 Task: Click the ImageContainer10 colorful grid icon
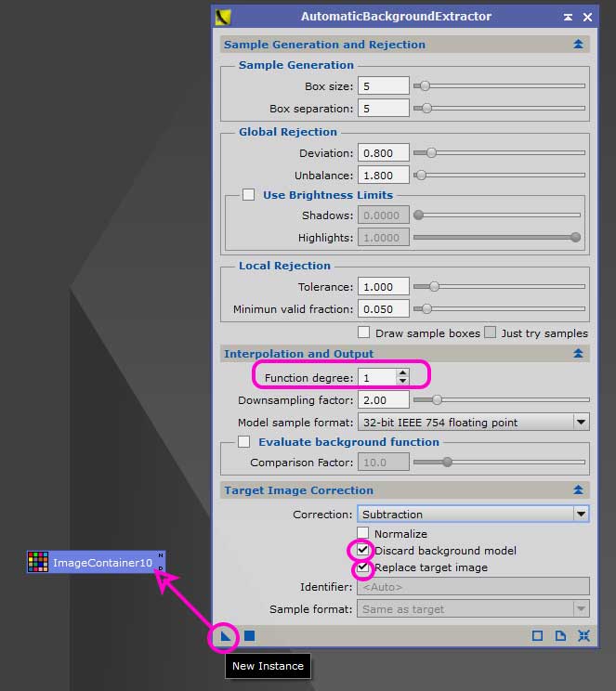[38, 562]
